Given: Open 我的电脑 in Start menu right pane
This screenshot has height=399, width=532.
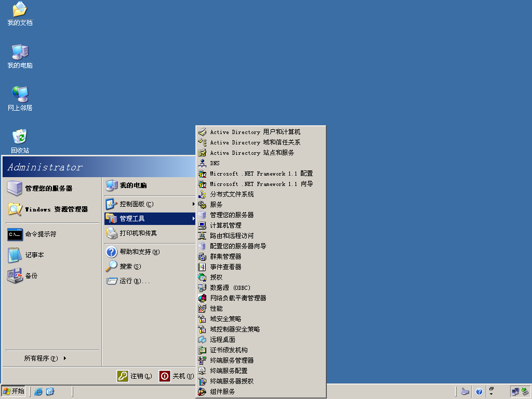Looking at the screenshot, I should pos(150,185).
